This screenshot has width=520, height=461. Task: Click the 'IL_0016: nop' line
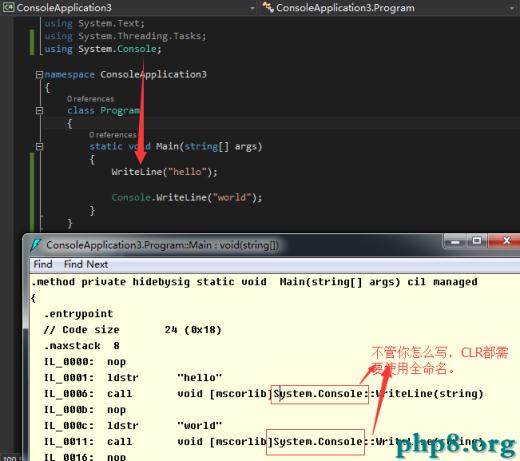point(85,457)
